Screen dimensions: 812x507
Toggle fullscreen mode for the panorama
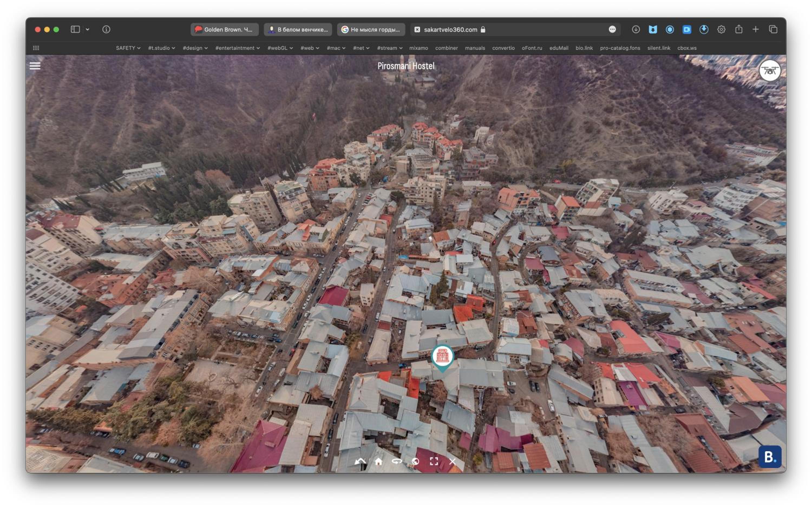click(x=434, y=461)
